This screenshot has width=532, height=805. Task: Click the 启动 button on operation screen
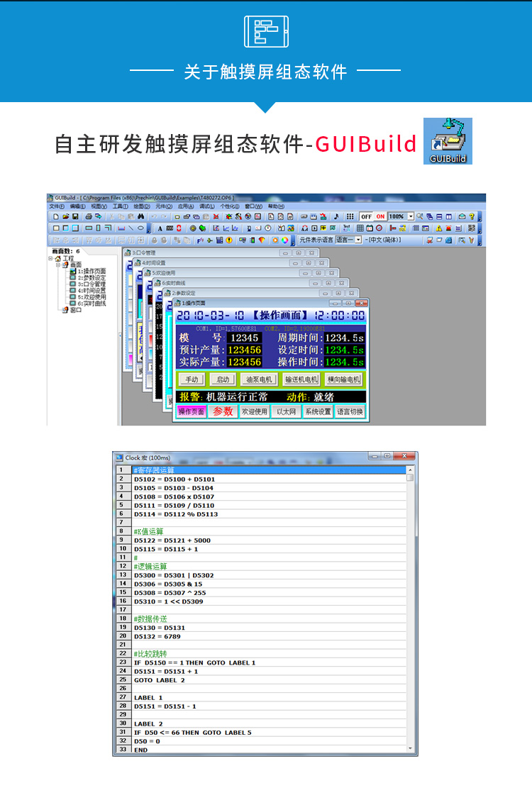[223, 379]
